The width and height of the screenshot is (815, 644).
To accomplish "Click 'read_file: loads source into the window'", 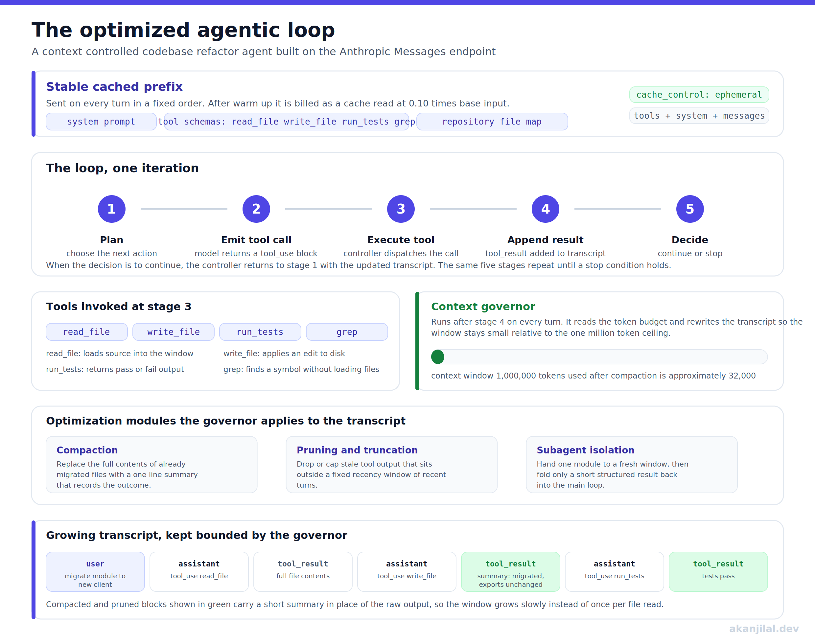I will pos(120,353).
